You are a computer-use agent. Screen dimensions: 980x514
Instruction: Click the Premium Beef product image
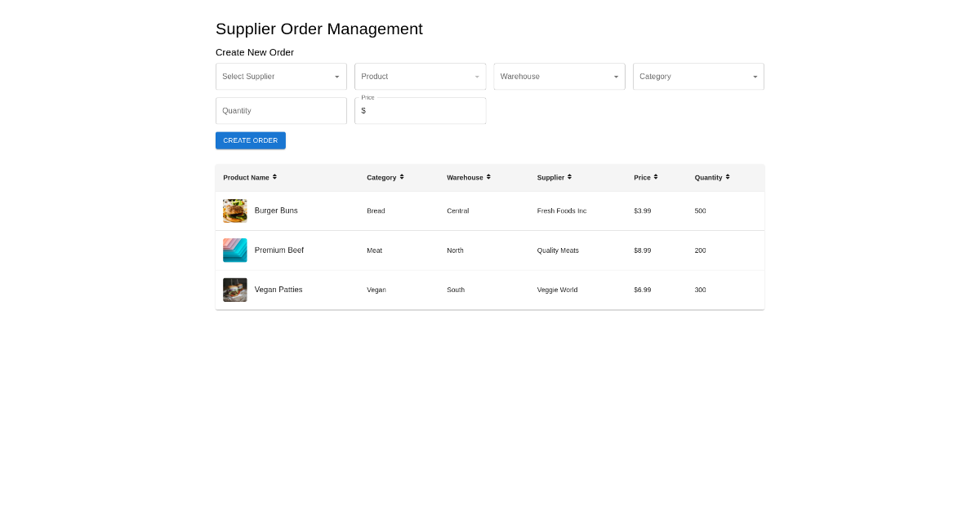click(x=235, y=250)
